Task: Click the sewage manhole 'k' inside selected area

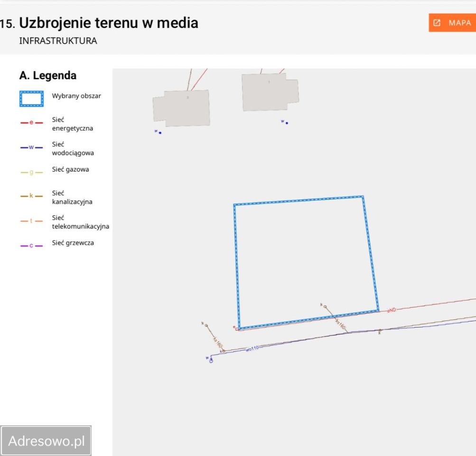Action: pyautogui.click(x=325, y=307)
